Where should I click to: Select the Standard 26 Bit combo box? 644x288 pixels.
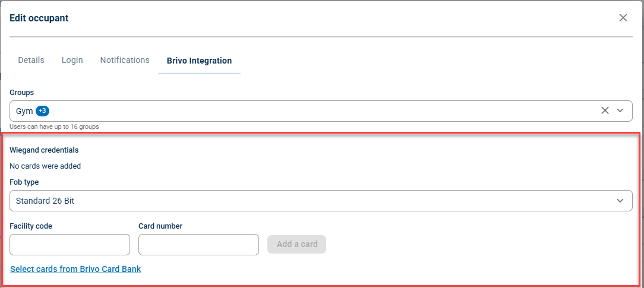tap(321, 201)
